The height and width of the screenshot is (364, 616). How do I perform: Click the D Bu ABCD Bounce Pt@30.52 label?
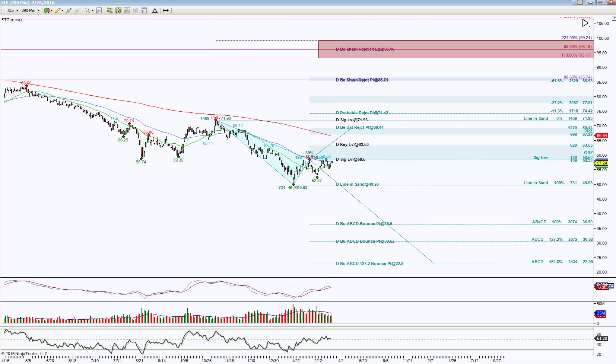tap(365, 241)
